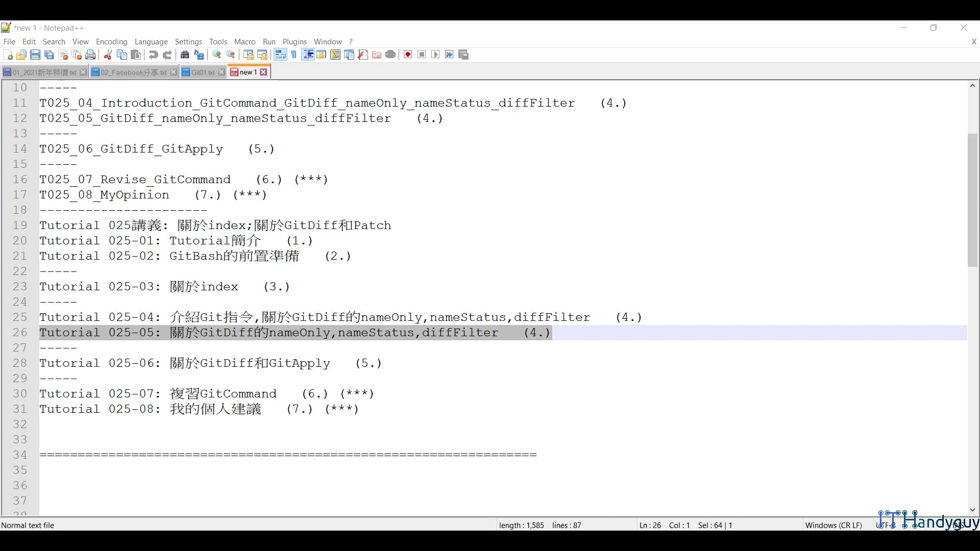
Task: Cut the selected text using scissors icon
Action: pyautogui.click(x=108, y=55)
